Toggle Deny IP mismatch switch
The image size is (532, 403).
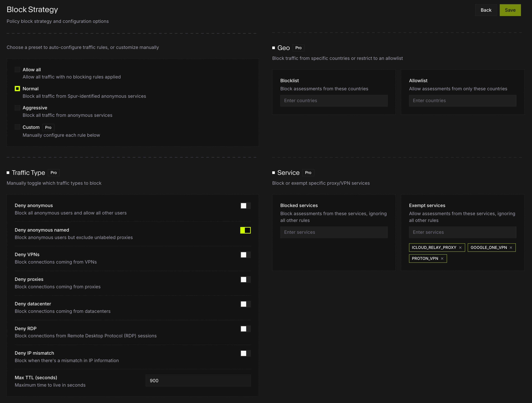point(245,353)
